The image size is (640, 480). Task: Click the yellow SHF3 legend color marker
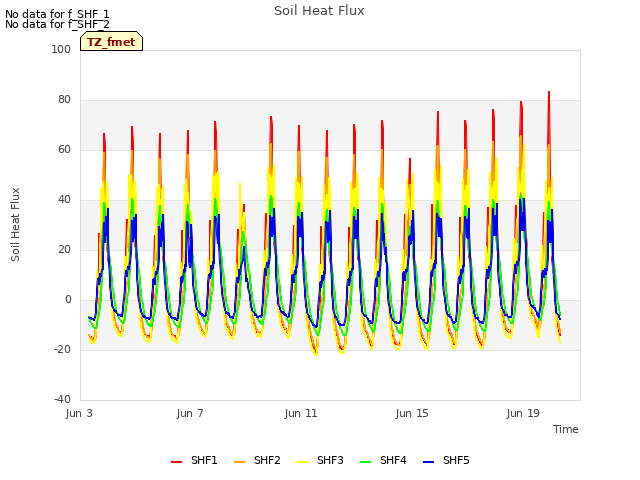[302, 462]
